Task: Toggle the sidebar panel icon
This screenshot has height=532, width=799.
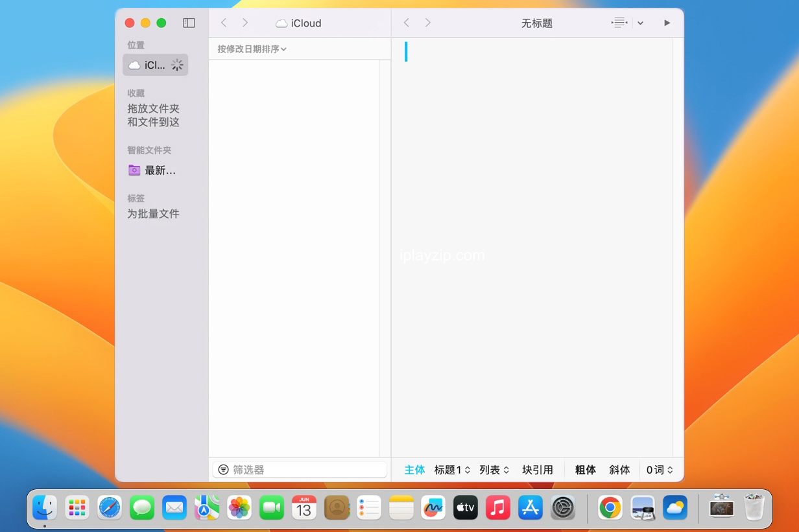Action: click(x=189, y=23)
